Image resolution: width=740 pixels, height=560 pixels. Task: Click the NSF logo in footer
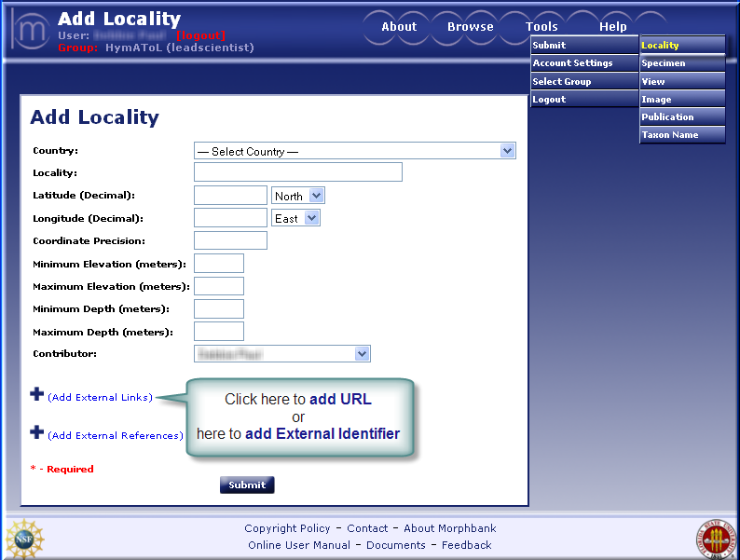23,539
